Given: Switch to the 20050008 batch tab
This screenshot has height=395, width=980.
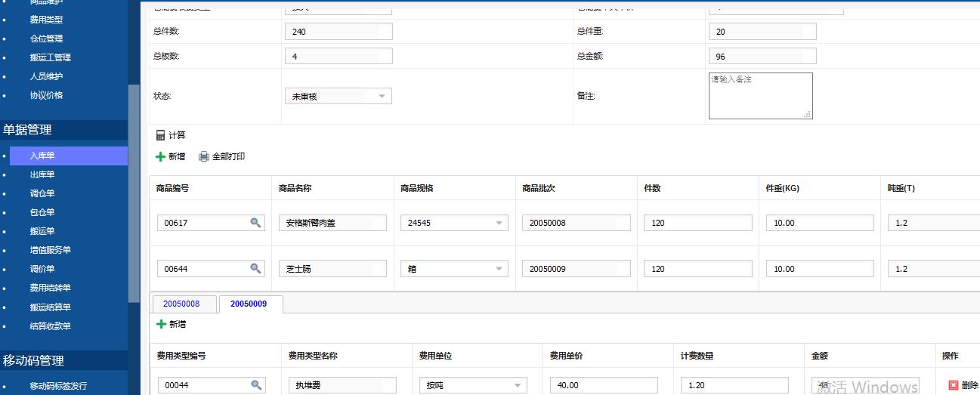Looking at the screenshot, I should 181,304.
